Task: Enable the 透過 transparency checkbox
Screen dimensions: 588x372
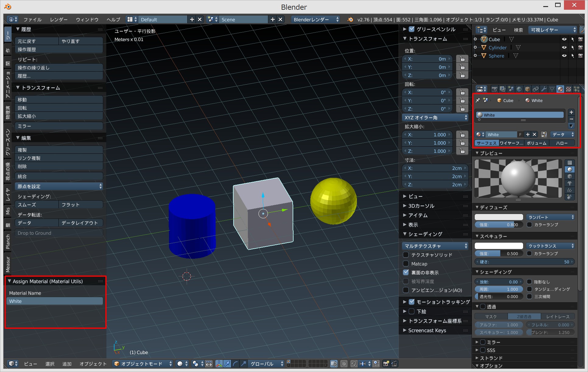Action: 483,307
